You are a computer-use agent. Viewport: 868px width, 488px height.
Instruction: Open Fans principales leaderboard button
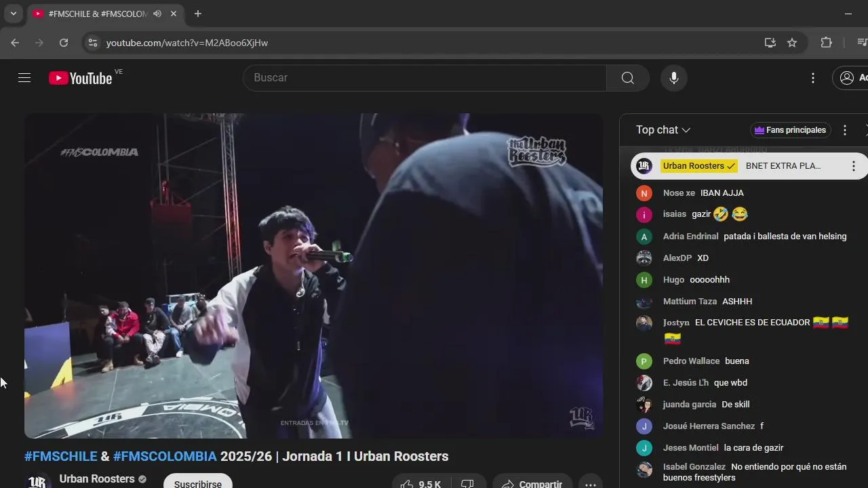[x=790, y=130]
